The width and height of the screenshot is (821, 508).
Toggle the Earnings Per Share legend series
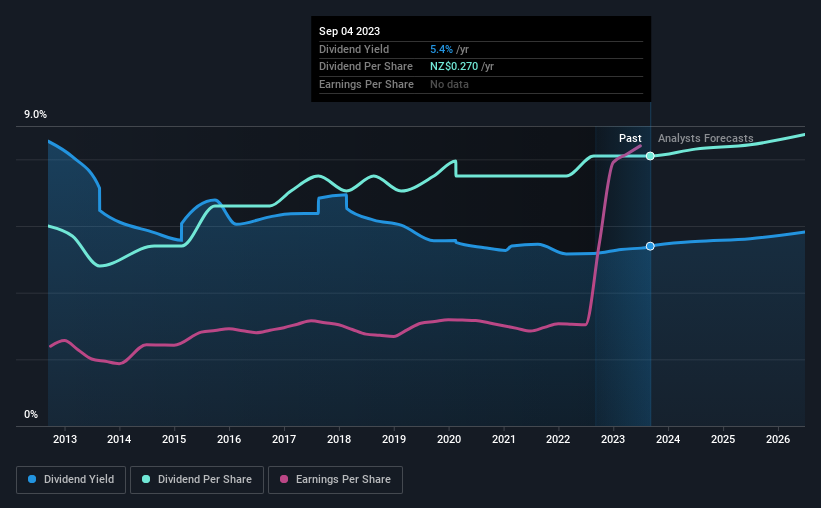point(335,479)
